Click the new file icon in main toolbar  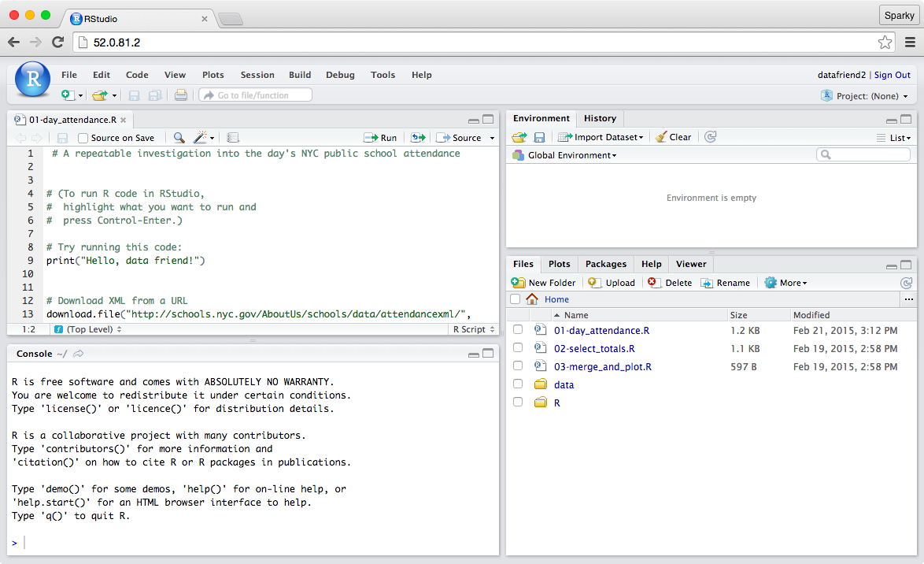click(68, 95)
